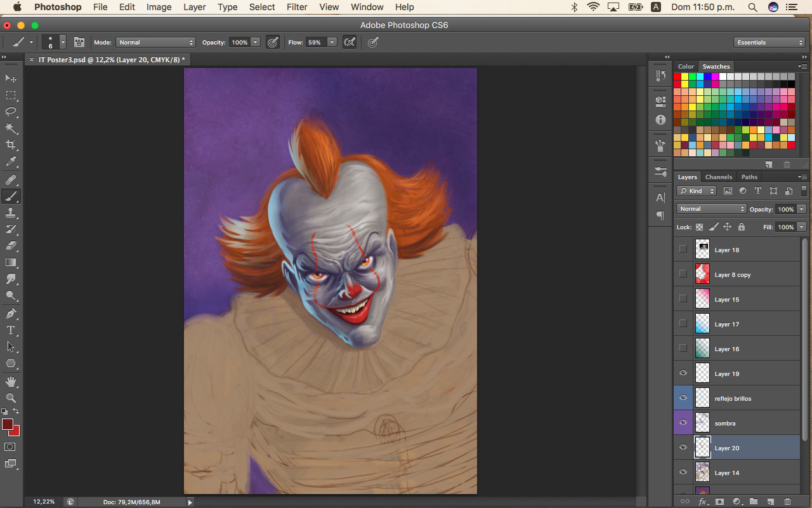Viewport: 812px width, 508px height.
Task: Hide the reflejo brillos layer
Action: 683,398
